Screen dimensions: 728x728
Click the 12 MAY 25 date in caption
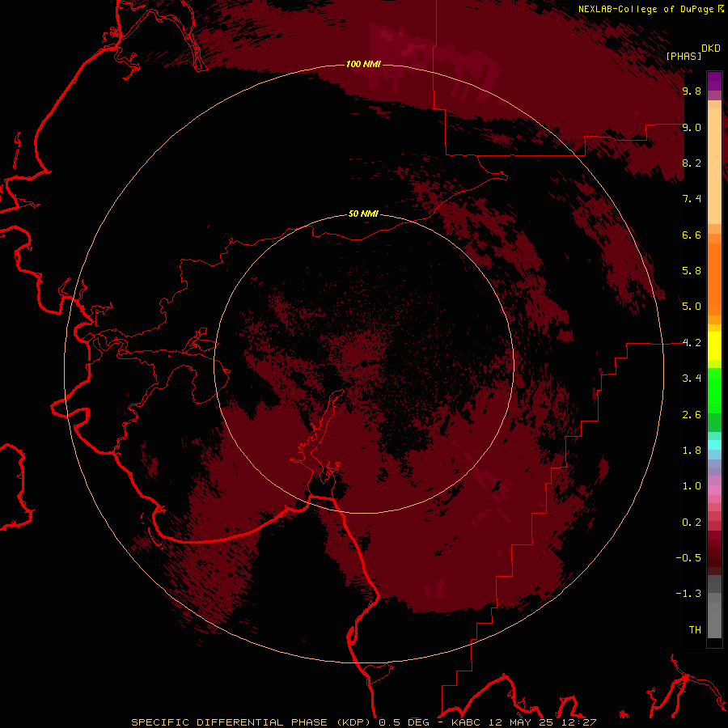tap(521, 722)
